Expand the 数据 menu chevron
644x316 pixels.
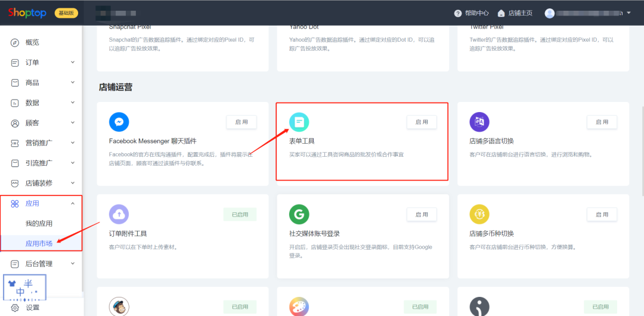point(73,103)
